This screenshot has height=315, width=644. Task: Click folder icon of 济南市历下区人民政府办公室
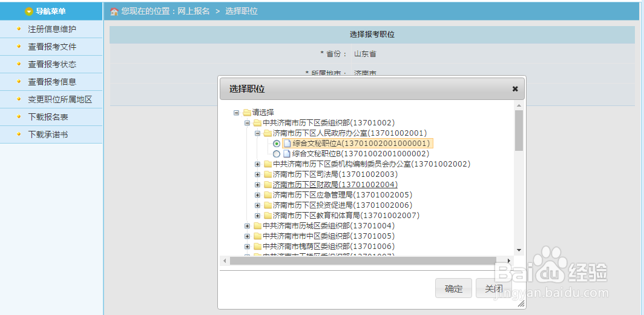tap(268, 133)
